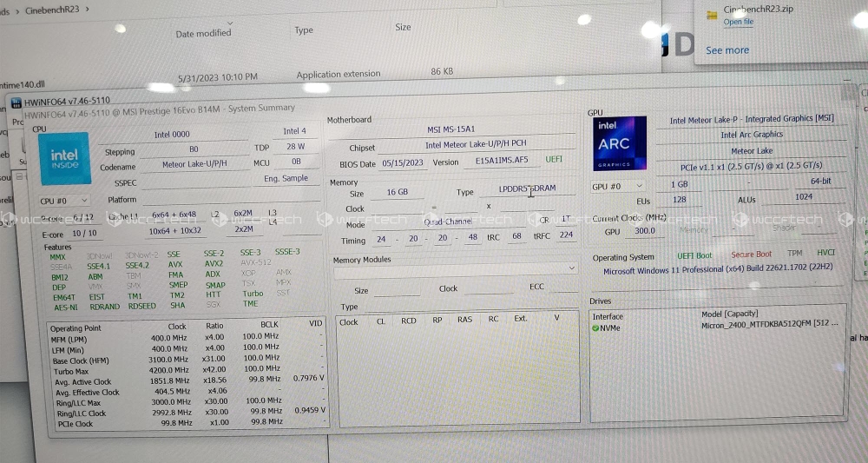Click the Meteor Lake-U/P/H codename field
The image size is (868, 463).
194,164
